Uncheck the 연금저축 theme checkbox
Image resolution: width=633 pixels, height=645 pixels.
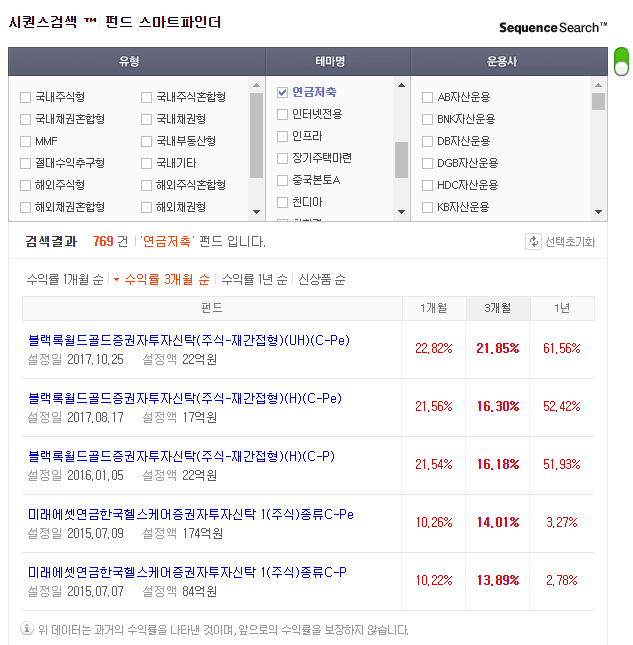click(x=282, y=92)
